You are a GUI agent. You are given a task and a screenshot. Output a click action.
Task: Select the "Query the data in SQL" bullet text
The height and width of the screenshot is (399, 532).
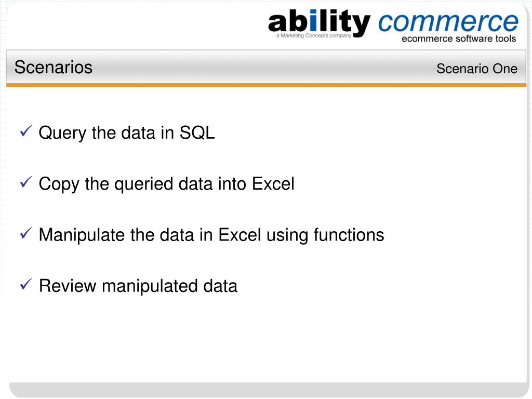click(x=127, y=132)
